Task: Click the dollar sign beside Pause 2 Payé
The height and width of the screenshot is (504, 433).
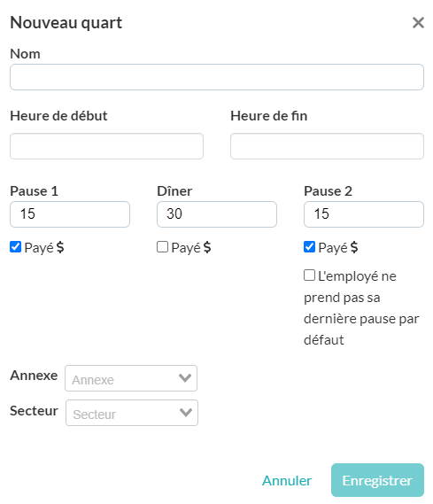Action: (354, 247)
